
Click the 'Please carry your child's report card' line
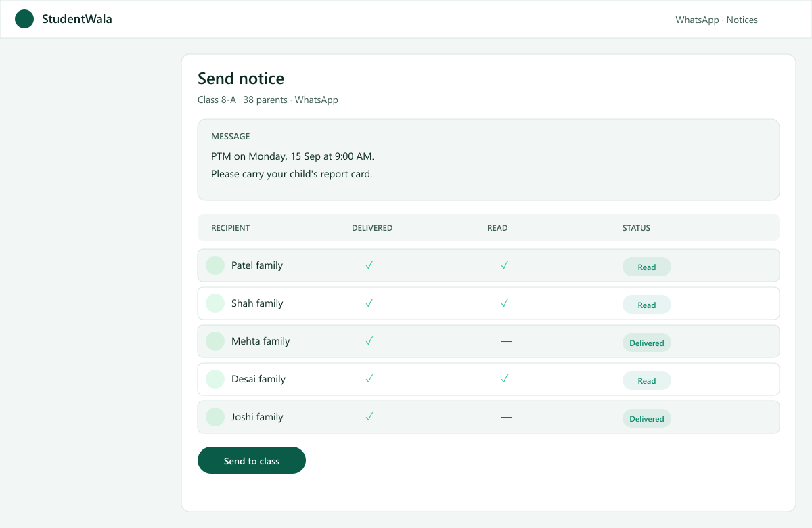point(292,174)
